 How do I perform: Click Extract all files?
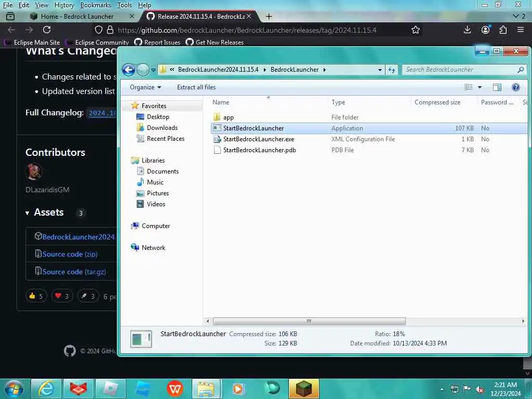(x=196, y=87)
